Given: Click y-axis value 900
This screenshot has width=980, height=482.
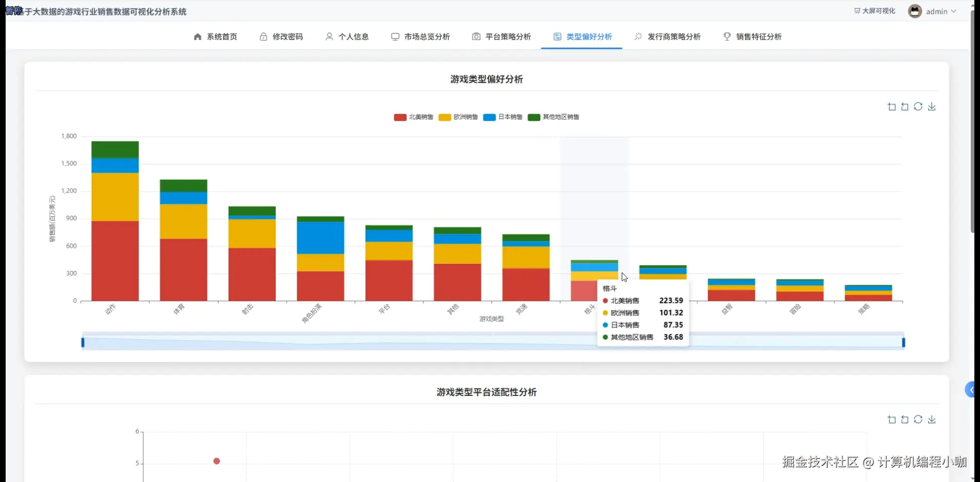Looking at the screenshot, I should point(71,218).
